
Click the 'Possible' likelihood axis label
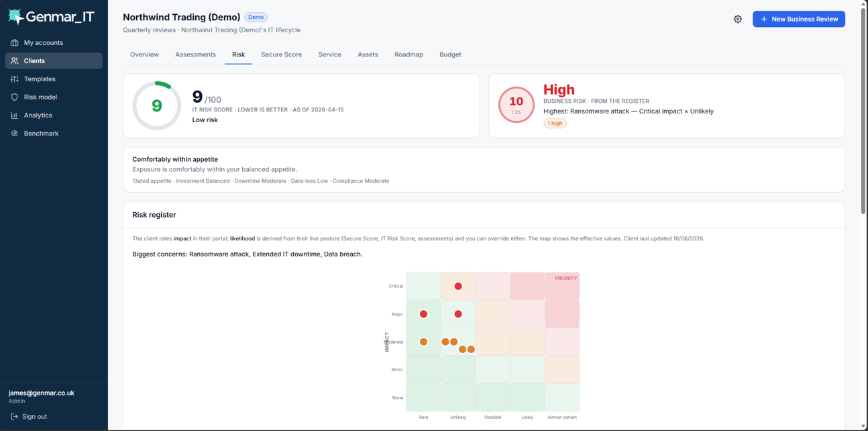(x=493, y=418)
